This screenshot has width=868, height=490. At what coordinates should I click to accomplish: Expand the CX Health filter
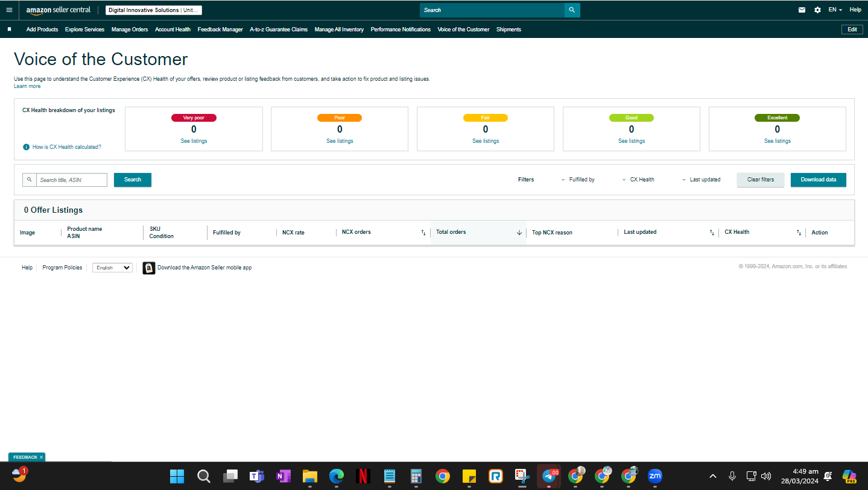click(638, 180)
